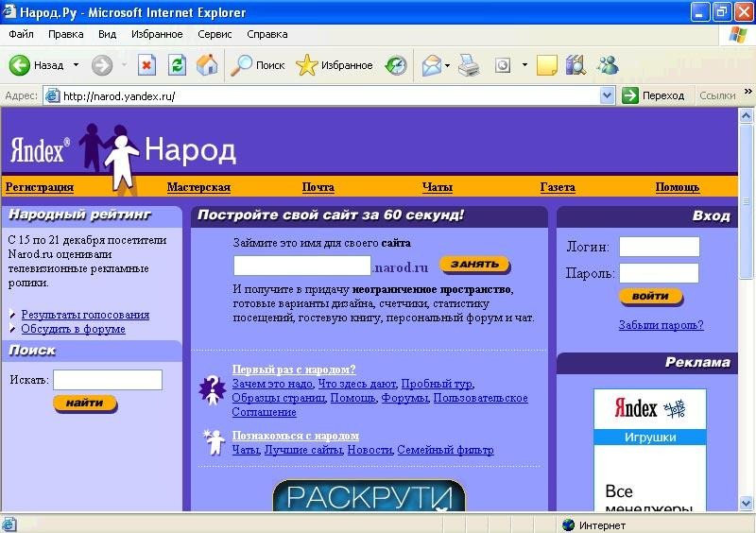The width and height of the screenshot is (756, 533).
Task: Click the Print printer icon
Action: pos(469,65)
